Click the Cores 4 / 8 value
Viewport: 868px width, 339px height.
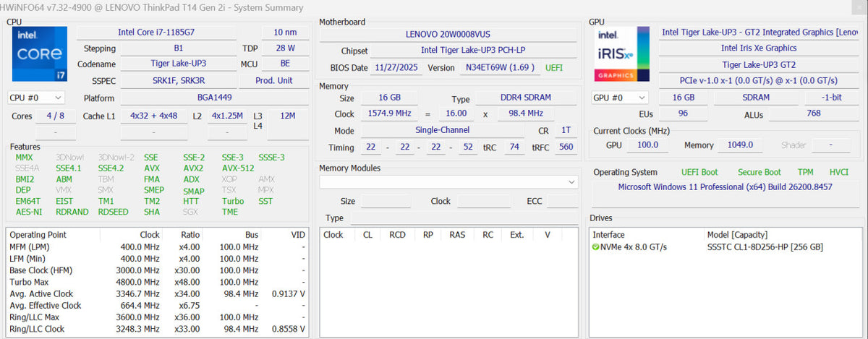coord(55,116)
